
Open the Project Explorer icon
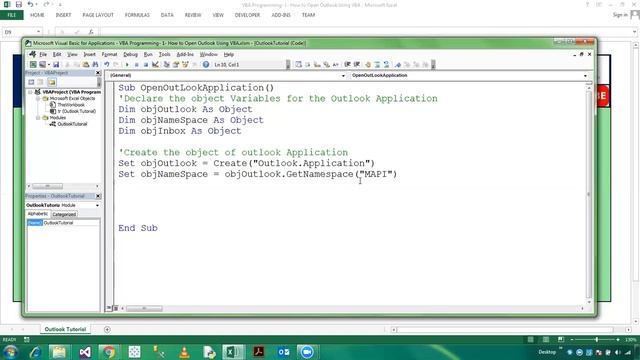(x=167, y=64)
